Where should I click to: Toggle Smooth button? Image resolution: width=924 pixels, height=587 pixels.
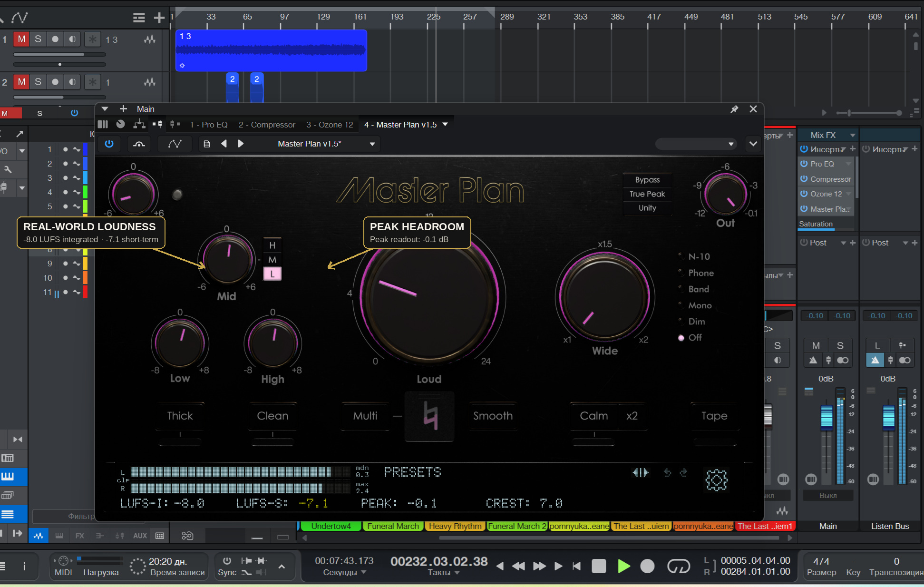click(493, 416)
